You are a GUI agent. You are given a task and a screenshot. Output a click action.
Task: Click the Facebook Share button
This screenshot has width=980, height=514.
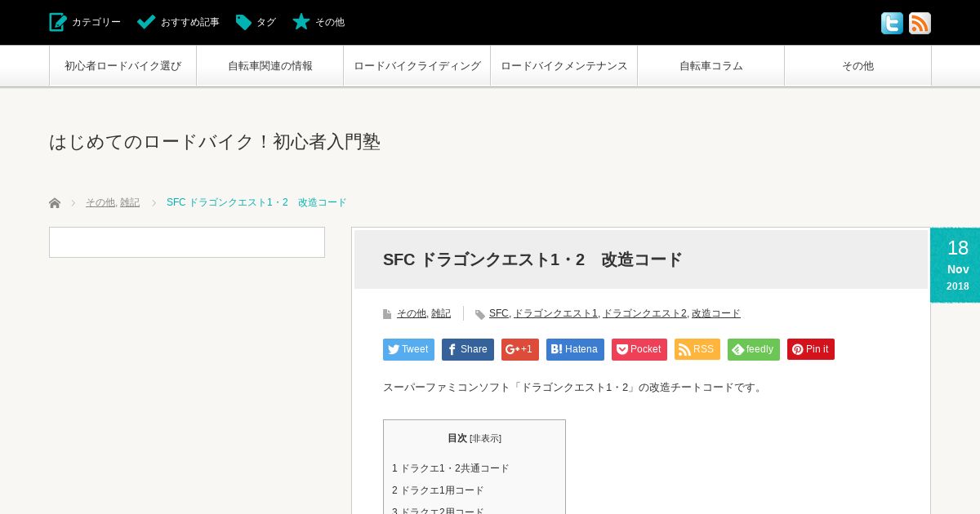click(468, 349)
